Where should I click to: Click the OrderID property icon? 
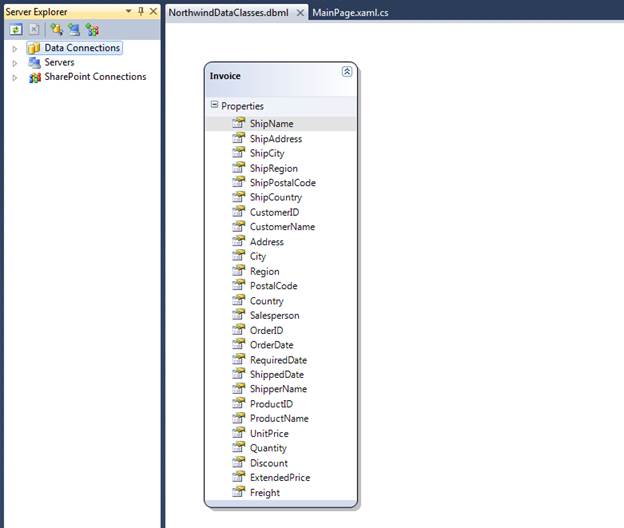[239, 329]
